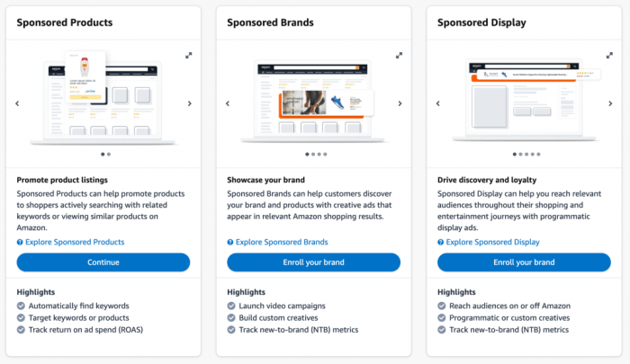This screenshot has width=630, height=364.
Task: Enroll your brand in Sponsored Brands
Action: click(x=313, y=262)
